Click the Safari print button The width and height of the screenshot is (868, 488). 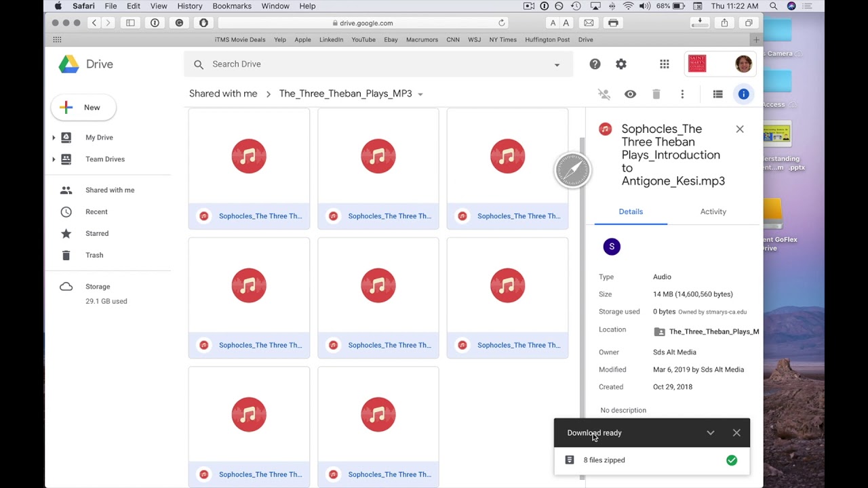click(613, 23)
